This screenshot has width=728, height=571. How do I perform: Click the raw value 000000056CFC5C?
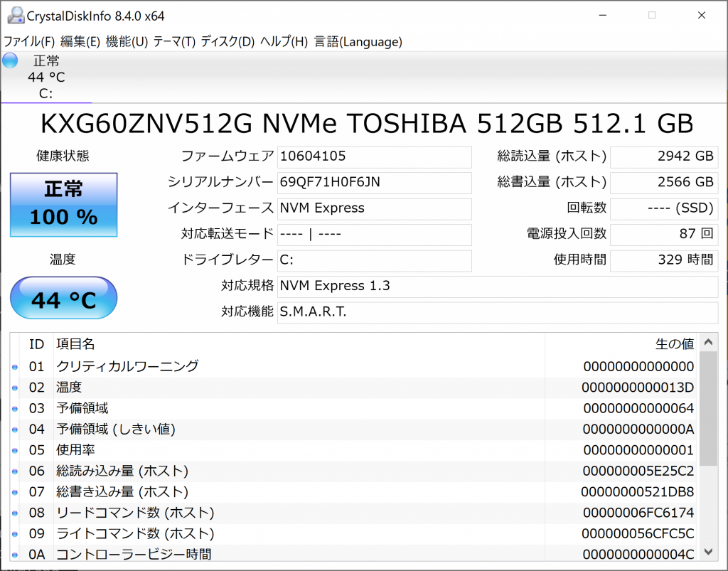click(x=638, y=534)
